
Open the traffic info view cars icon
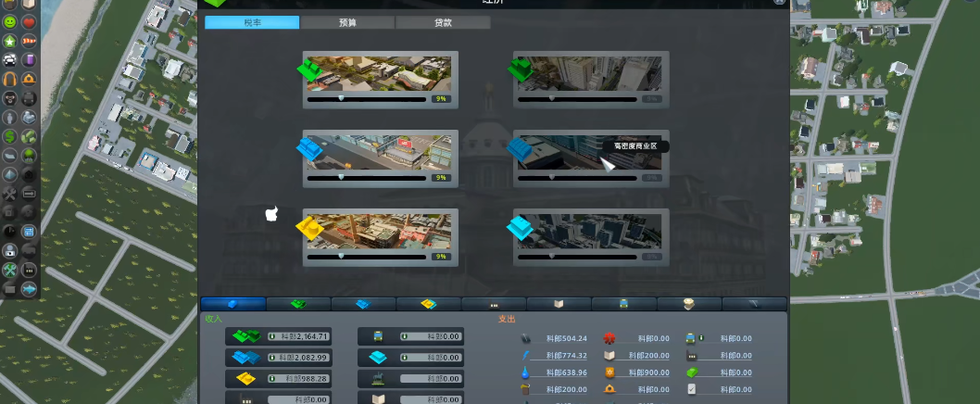coord(10,60)
